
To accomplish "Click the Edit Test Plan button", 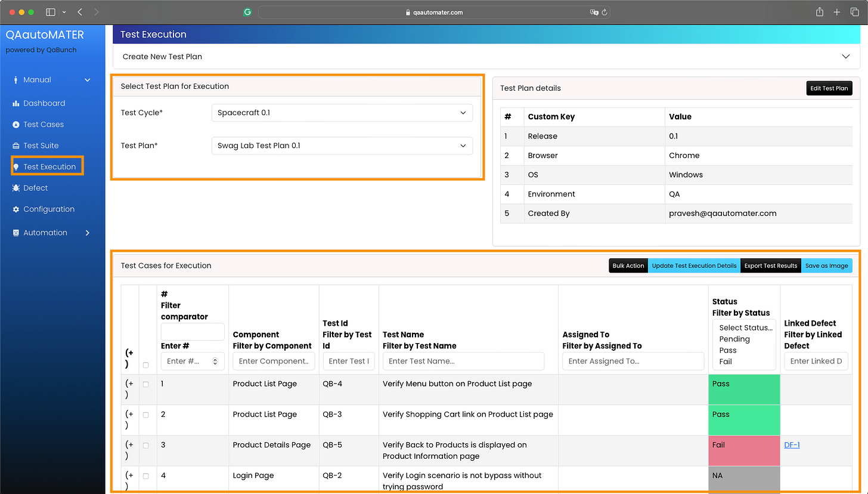I will click(x=829, y=88).
